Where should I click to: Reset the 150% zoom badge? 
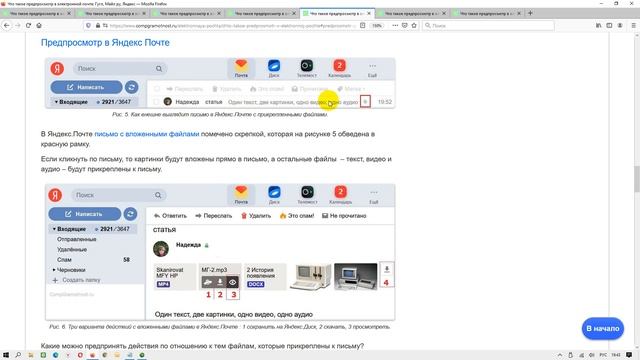pyautogui.click(x=377, y=25)
